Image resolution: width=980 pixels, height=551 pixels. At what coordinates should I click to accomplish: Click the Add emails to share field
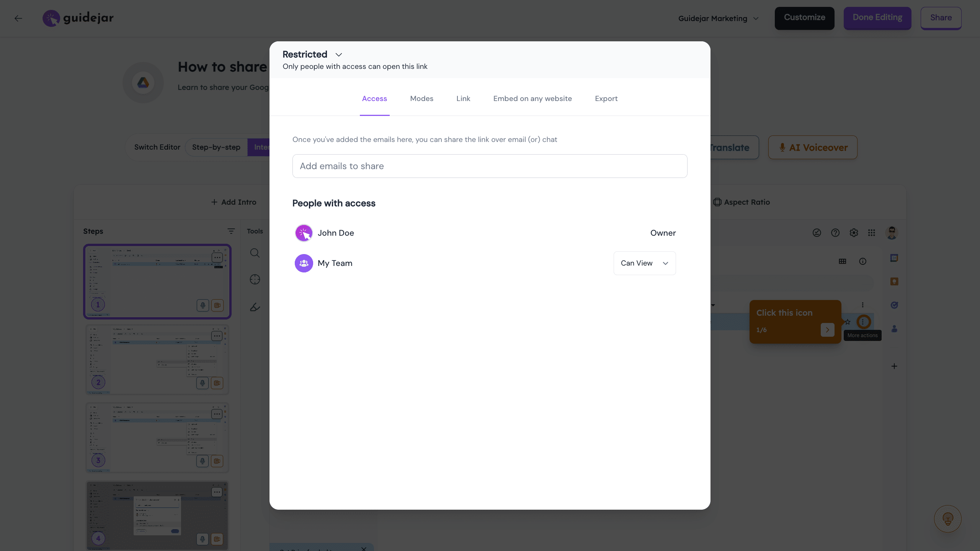point(490,166)
